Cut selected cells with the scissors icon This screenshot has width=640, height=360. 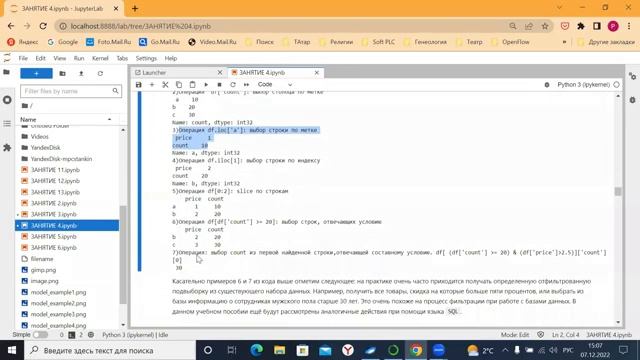(165, 84)
